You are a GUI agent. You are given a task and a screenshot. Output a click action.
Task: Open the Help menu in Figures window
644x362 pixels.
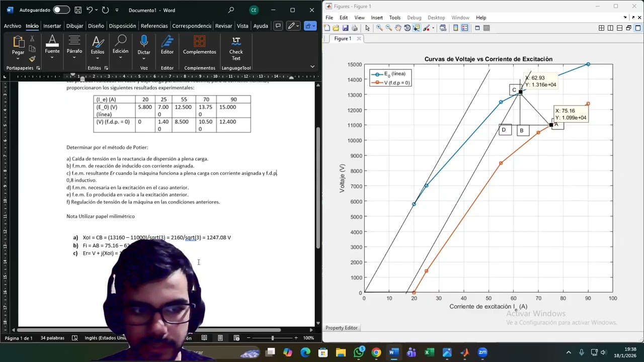(481, 18)
